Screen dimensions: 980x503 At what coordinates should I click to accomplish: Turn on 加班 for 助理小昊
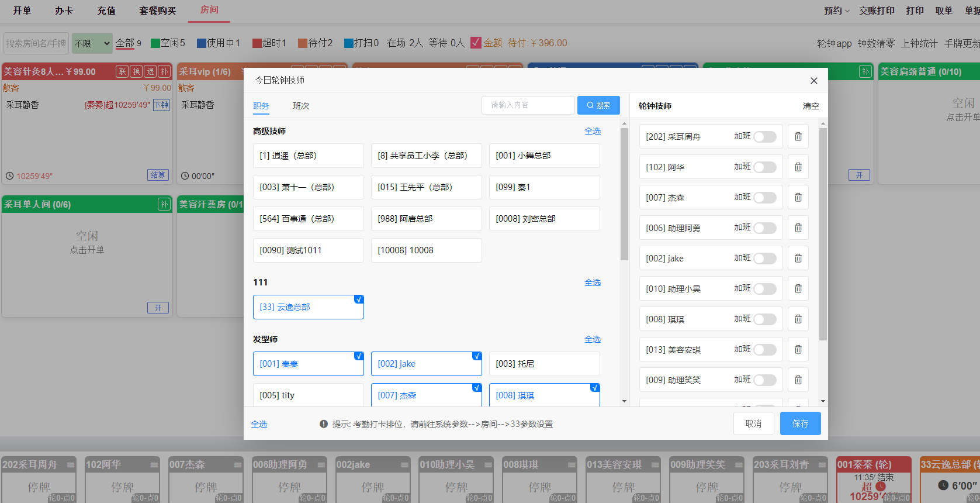click(764, 289)
